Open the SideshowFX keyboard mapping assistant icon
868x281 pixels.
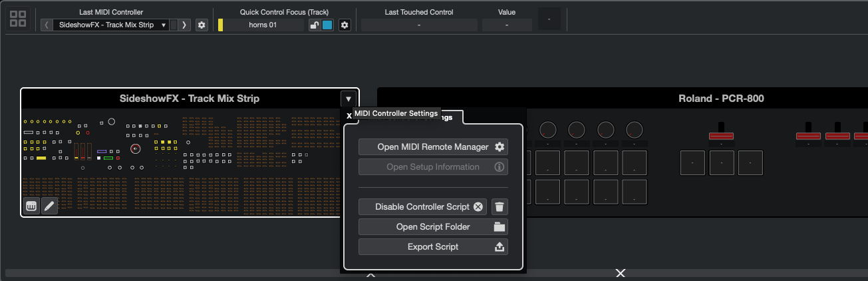point(31,206)
